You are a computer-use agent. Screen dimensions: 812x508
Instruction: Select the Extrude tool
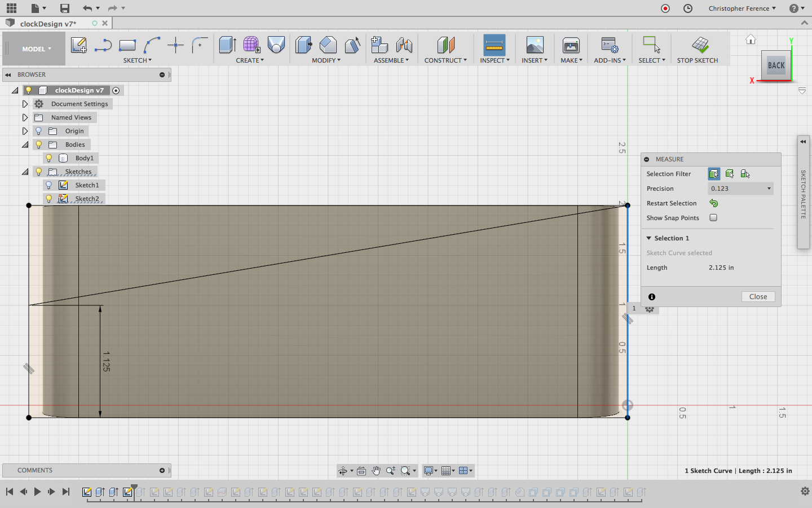click(x=227, y=45)
